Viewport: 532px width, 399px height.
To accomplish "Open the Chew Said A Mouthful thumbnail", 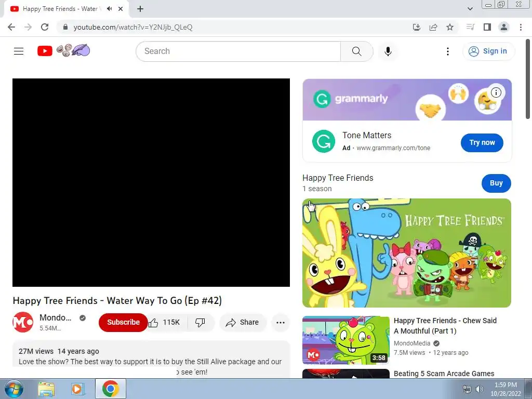I will click(x=345, y=340).
